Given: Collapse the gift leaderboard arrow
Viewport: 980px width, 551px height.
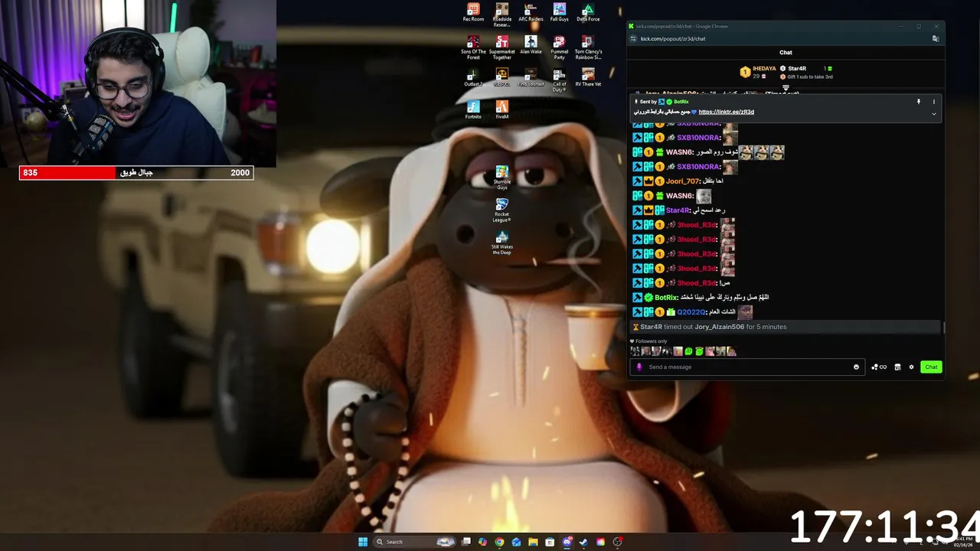Looking at the screenshot, I should click(x=786, y=88).
